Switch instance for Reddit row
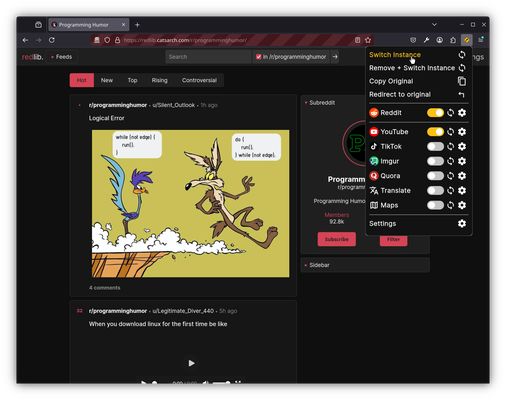506x400 pixels. (450, 113)
